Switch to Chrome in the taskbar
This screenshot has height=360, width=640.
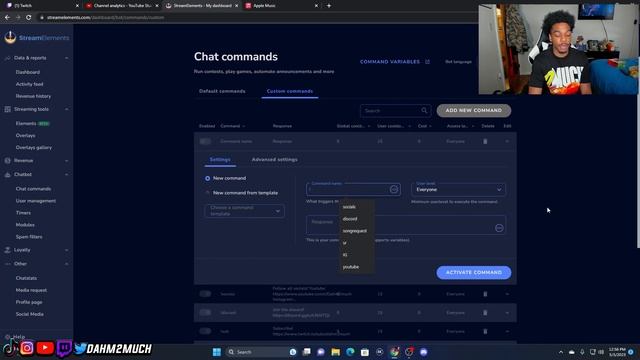pos(394,352)
